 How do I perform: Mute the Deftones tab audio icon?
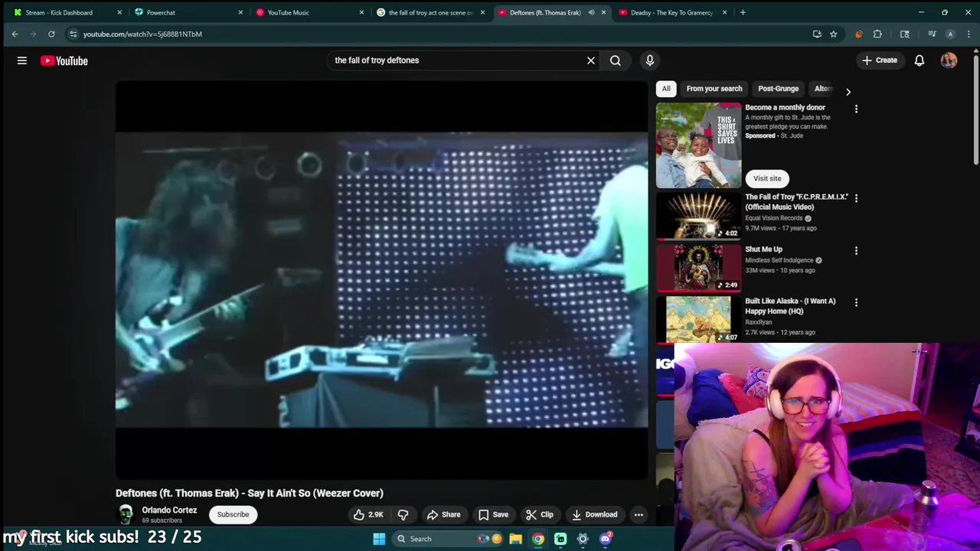[x=591, y=12]
